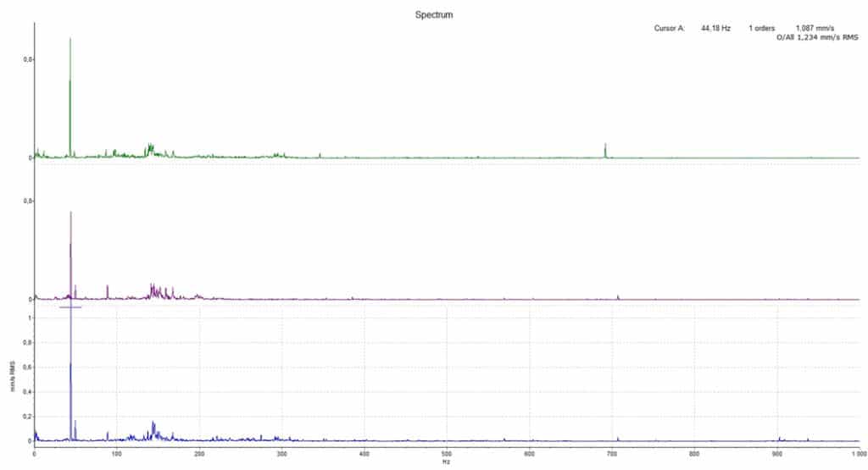Click the purple peak cluster near 145 Hz
This screenshot has height=470, width=868.
click(x=153, y=290)
